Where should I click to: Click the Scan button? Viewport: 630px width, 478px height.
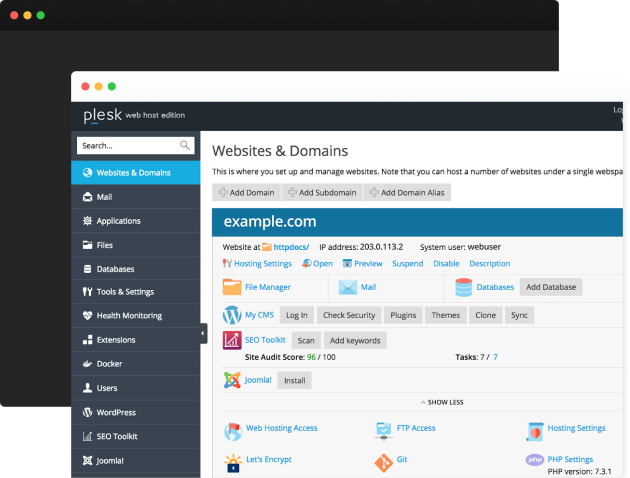306,341
